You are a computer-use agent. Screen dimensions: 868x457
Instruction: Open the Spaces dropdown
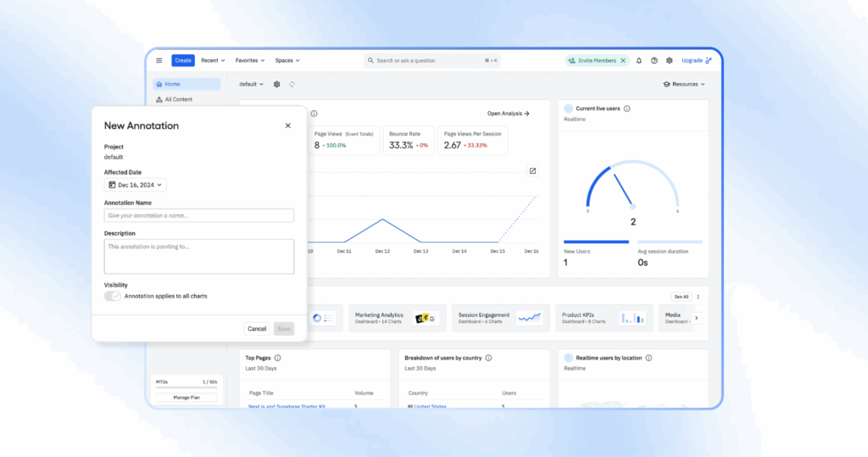tap(287, 60)
